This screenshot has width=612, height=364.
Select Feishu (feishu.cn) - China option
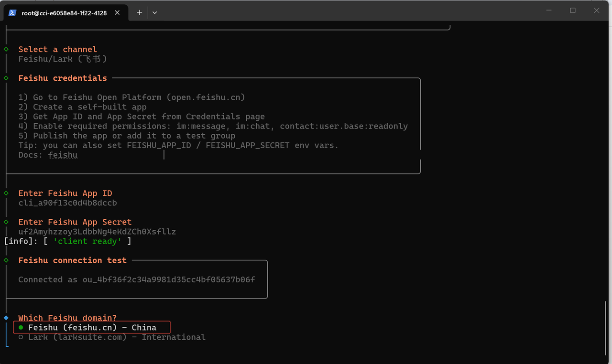pos(92,327)
